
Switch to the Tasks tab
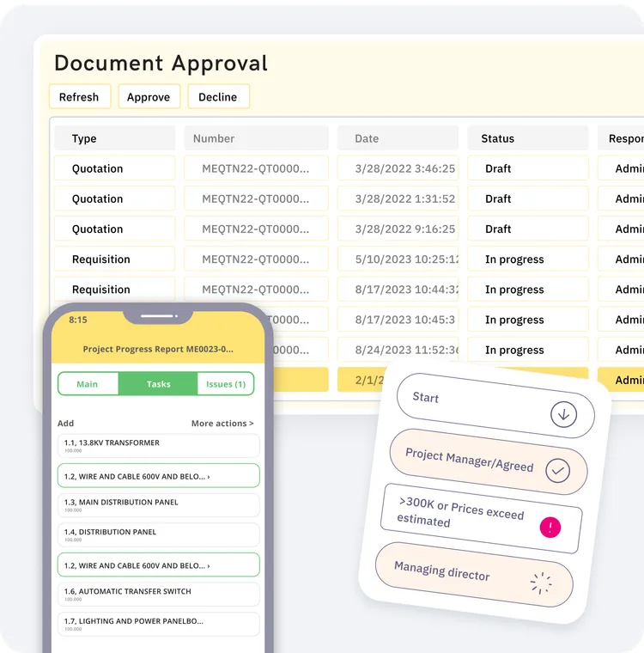pyautogui.click(x=158, y=384)
